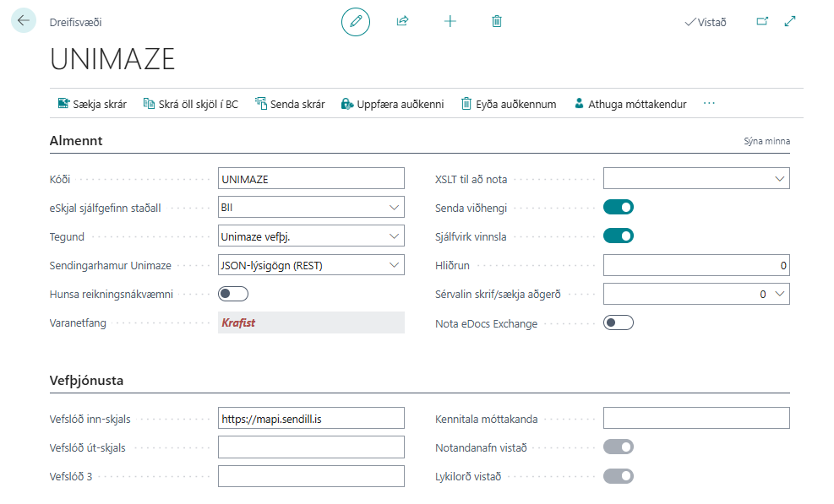Click the Kóði field label
Screen dimensions: 834x504
[59, 179]
